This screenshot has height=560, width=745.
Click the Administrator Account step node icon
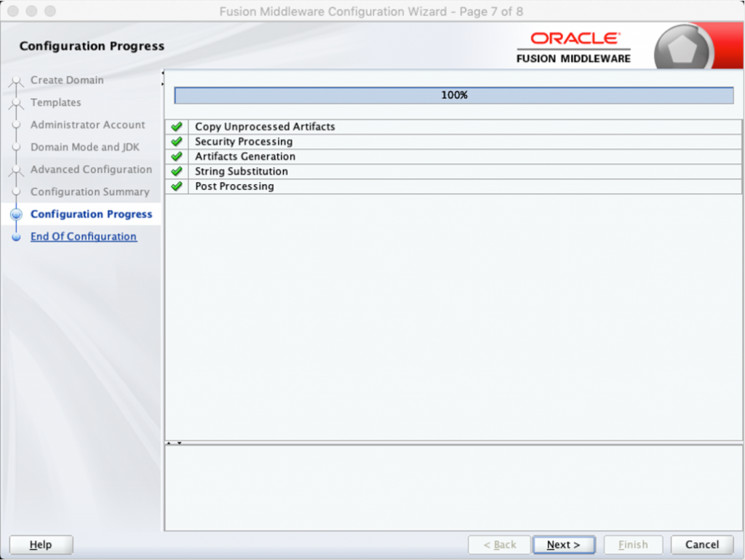[x=16, y=125]
